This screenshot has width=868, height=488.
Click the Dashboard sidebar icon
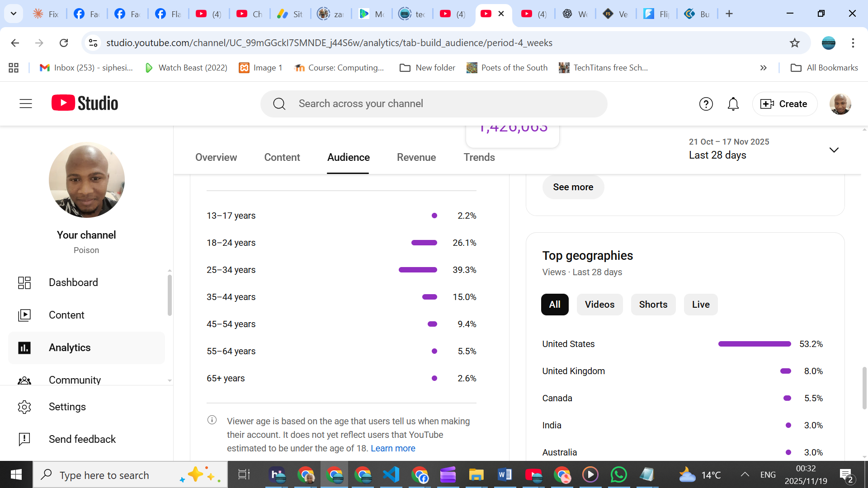(x=24, y=282)
